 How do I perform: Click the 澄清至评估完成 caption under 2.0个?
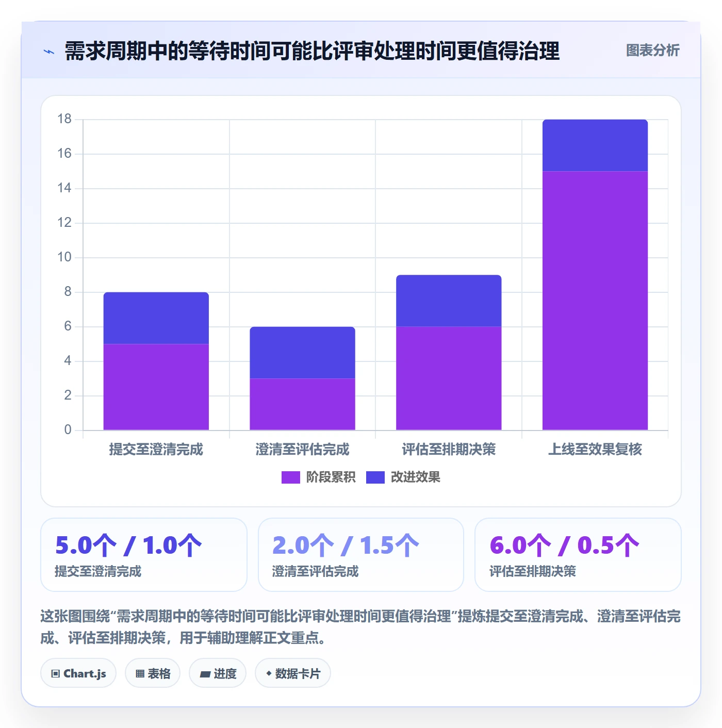(316, 571)
